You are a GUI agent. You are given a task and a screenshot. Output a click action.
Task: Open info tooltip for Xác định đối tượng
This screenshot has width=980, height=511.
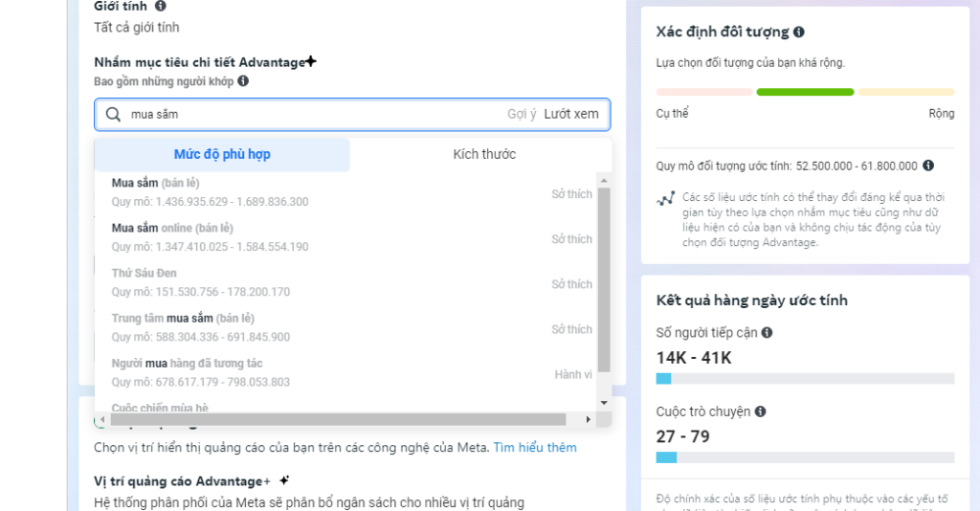coord(799,32)
